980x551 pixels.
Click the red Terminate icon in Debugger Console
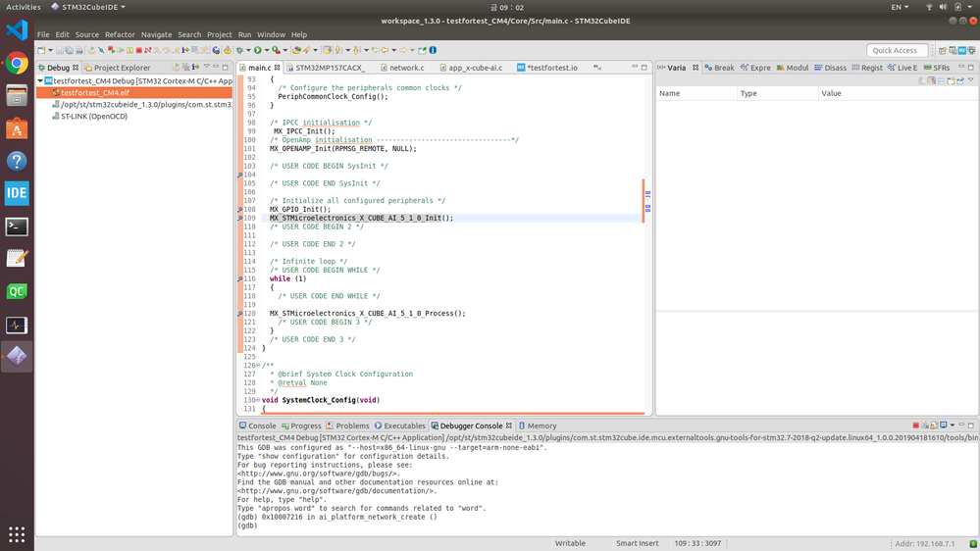(915, 426)
